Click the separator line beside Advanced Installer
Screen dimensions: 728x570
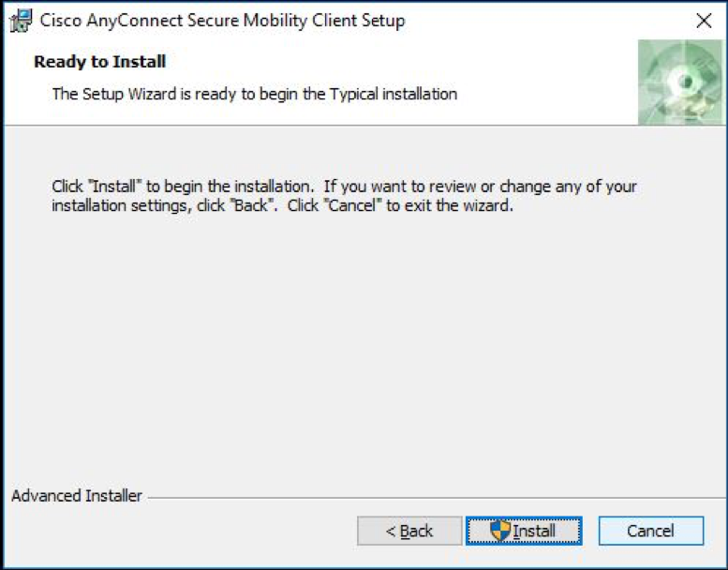(431, 497)
